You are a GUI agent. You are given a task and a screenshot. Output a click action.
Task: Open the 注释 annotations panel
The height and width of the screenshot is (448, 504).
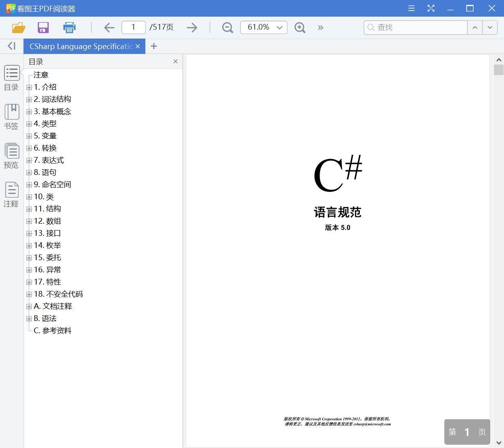(x=11, y=194)
